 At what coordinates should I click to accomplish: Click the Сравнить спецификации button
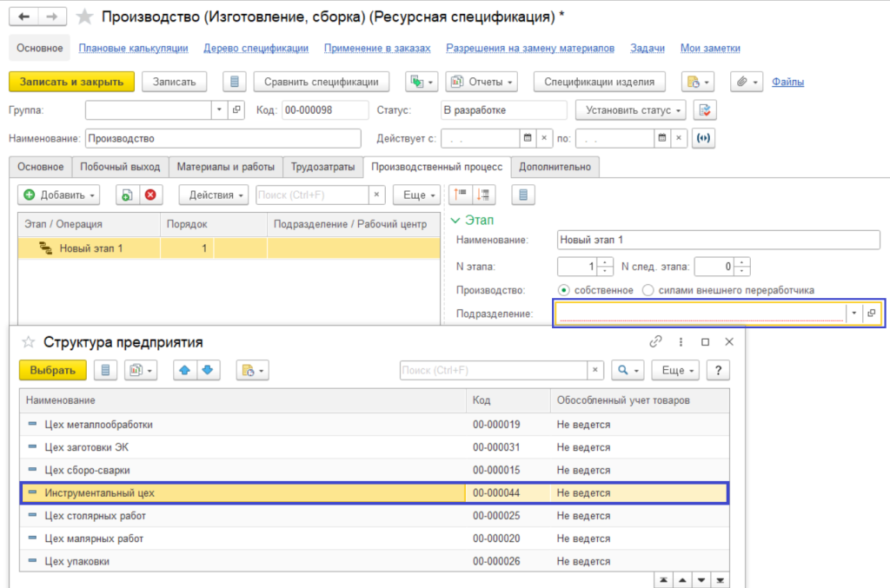coord(322,82)
